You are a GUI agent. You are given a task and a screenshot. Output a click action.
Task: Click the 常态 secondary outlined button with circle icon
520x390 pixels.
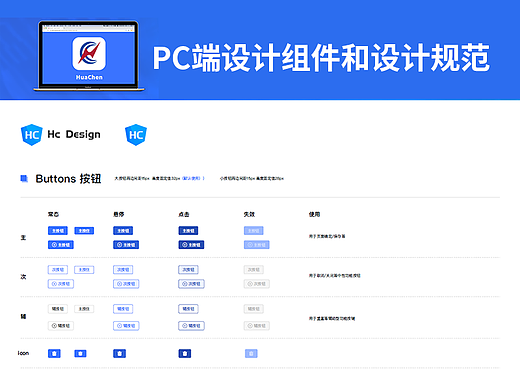point(61,284)
